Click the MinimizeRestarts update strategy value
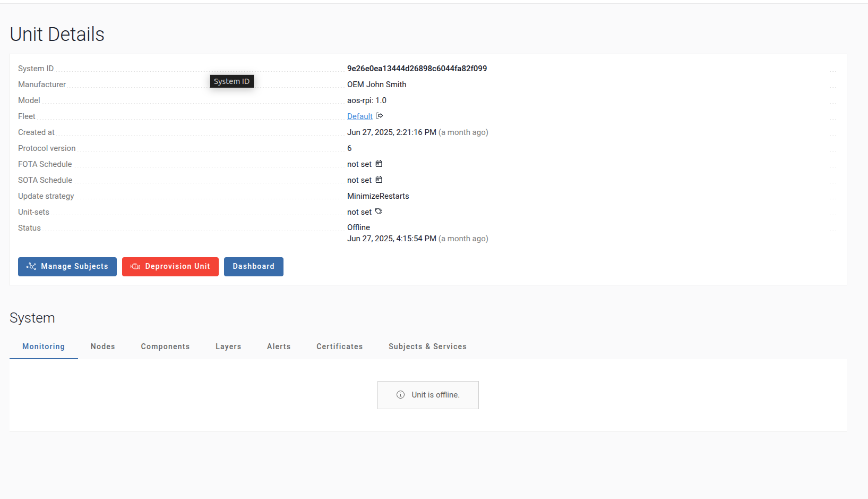The height and width of the screenshot is (499, 868). pyautogui.click(x=378, y=196)
